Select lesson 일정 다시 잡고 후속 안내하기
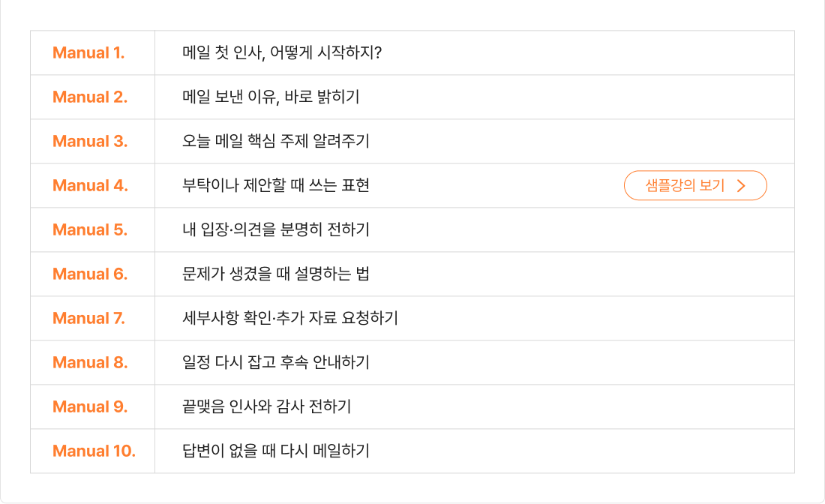The image size is (825, 504). tap(276, 363)
